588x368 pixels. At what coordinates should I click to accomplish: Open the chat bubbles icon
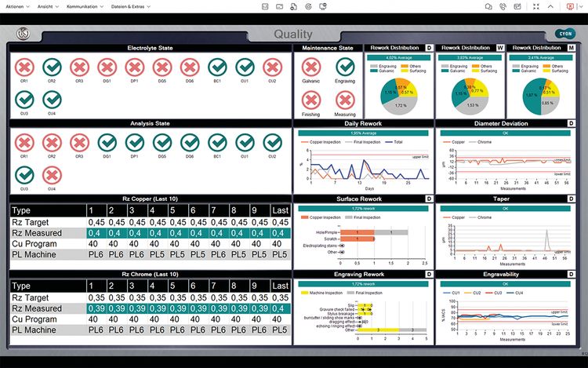[x=488, y=6]
